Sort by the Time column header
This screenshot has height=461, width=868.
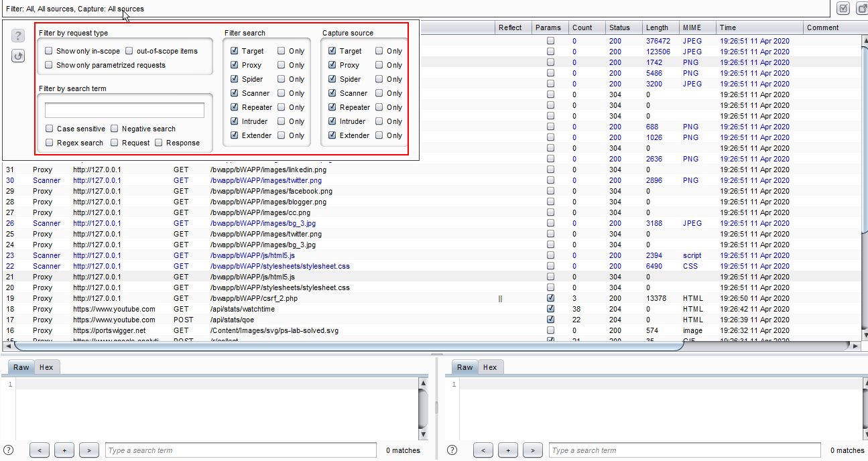point(759,27)
